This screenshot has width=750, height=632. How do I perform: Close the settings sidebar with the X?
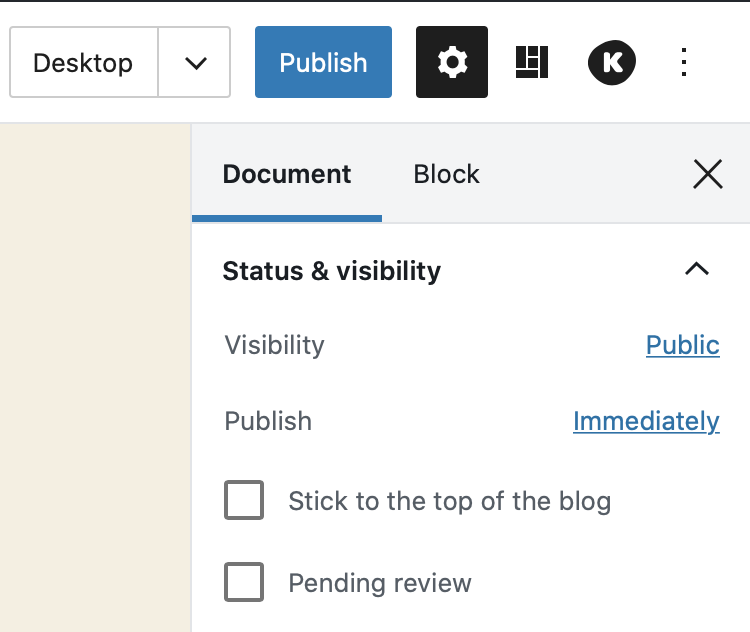tap(707, 175)
